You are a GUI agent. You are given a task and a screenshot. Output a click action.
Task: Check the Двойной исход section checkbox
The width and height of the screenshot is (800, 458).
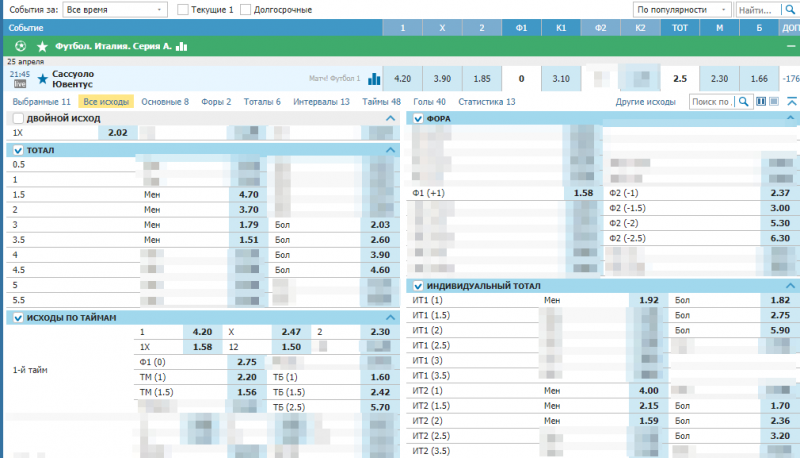[18, 118]
